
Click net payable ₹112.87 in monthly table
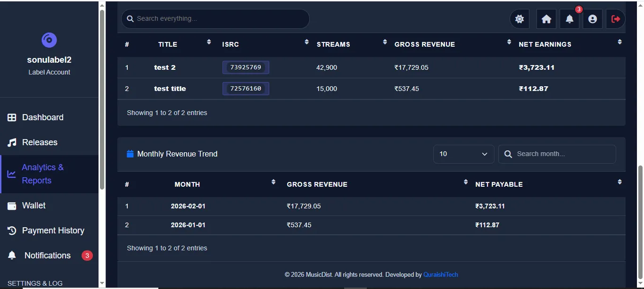pyautogui.click(x=487, y=225)
